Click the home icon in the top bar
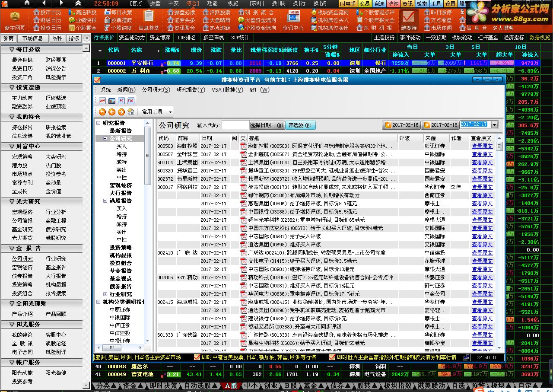 (27, 3)
